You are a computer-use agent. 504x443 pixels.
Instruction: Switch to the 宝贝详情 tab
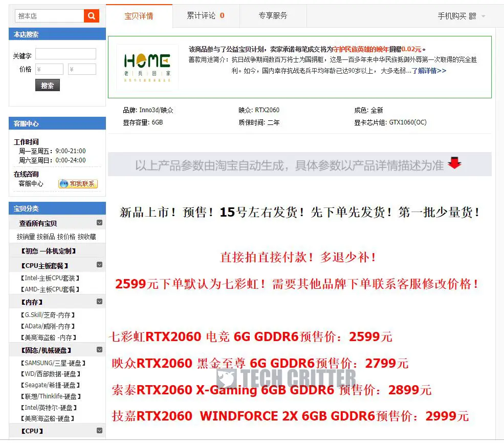tap(139, 16)
